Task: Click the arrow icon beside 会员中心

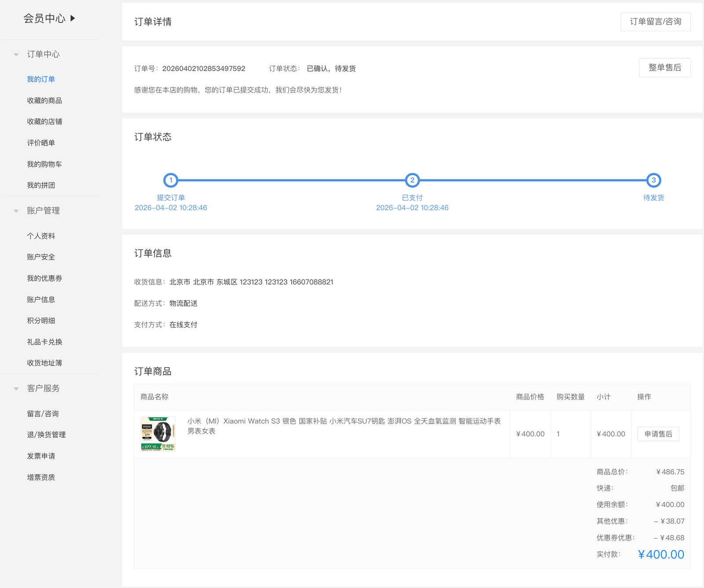Action: coord(73,18)
